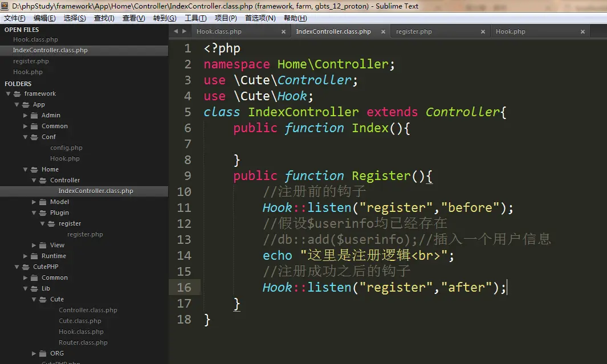Screen dimensions: 607x364
Task: Expand the Common folder under CutePHP
Action: tap(25, 278)
